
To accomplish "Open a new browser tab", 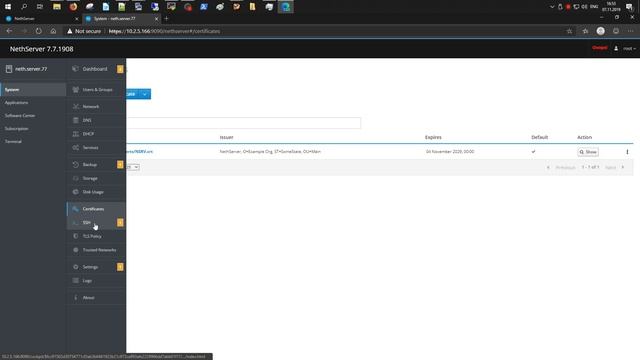I will [x=166, y=19].
